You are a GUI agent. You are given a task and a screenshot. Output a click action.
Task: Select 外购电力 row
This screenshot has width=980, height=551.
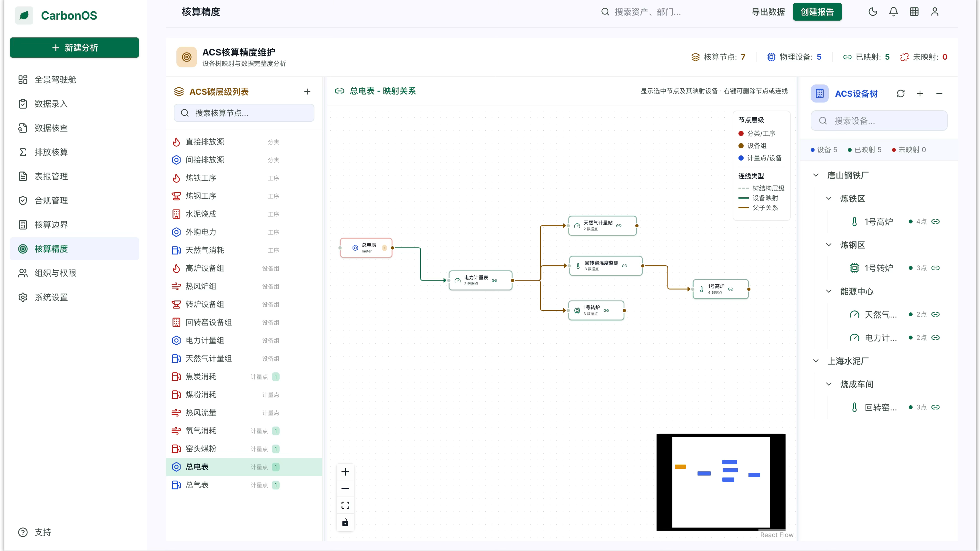tap(244, 232)
